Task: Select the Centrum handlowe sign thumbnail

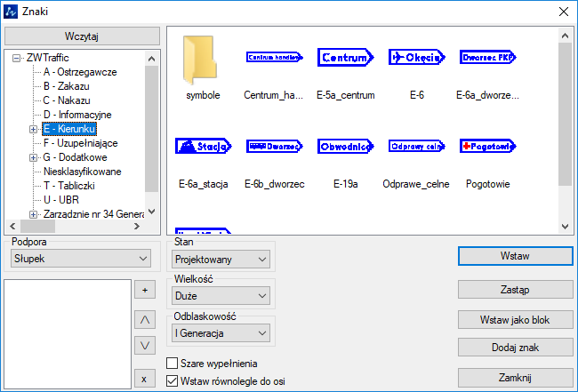Action: click(x=273, y=58)
